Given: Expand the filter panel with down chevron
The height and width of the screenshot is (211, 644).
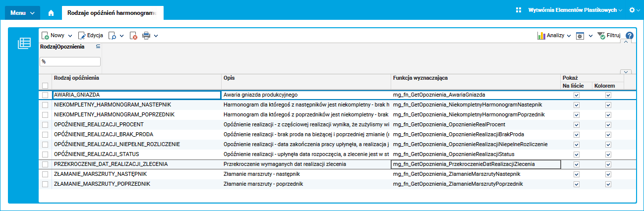Looking at the screenshot, I should pyautogui.click(x=626, y=72).
